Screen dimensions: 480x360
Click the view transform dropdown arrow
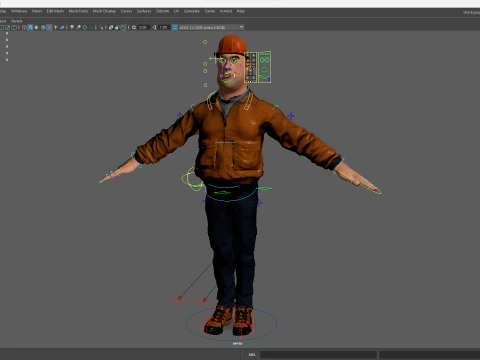(241, 27)
